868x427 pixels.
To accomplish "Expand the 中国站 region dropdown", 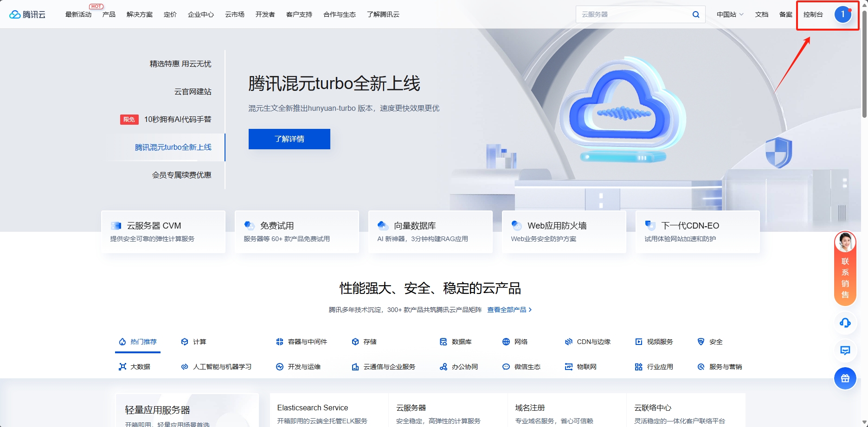I will point(731,14).
